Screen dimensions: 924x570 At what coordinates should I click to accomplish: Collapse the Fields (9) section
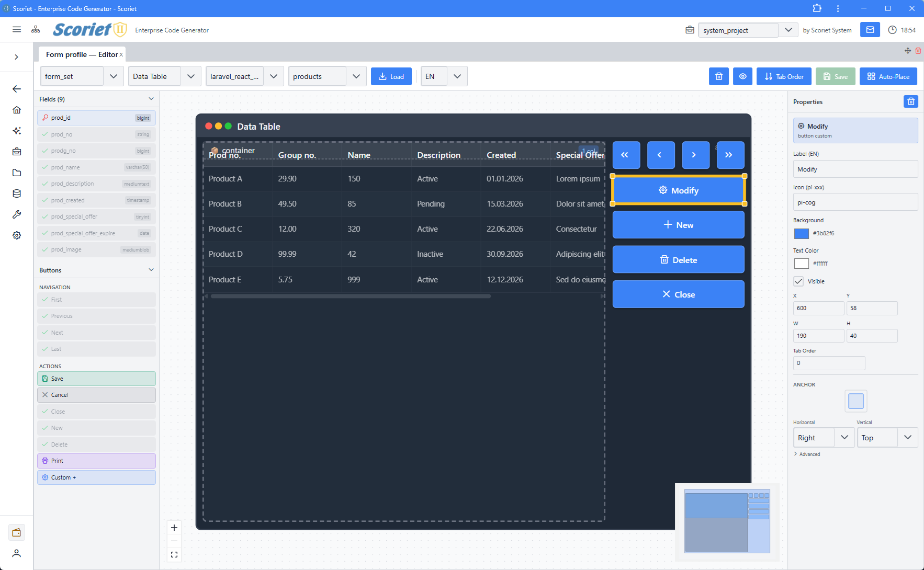(x=151, y=99)
